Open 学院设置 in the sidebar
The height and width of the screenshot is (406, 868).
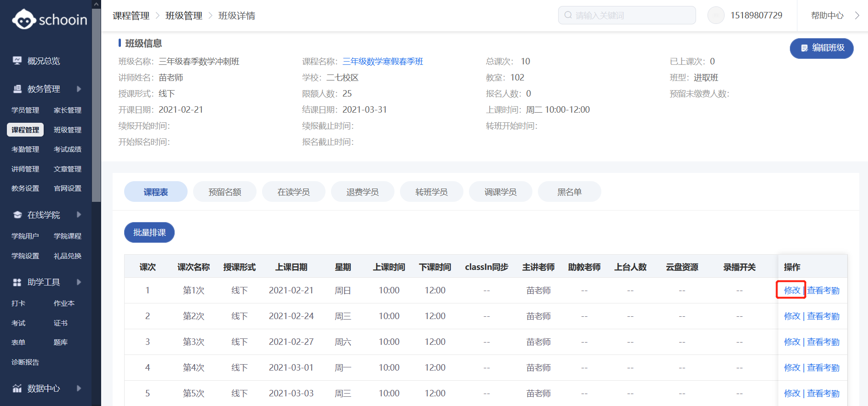point(25,256)
